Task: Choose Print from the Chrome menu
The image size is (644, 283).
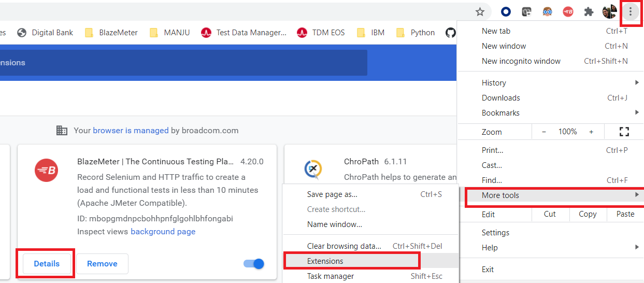Action: pos(550,150)
